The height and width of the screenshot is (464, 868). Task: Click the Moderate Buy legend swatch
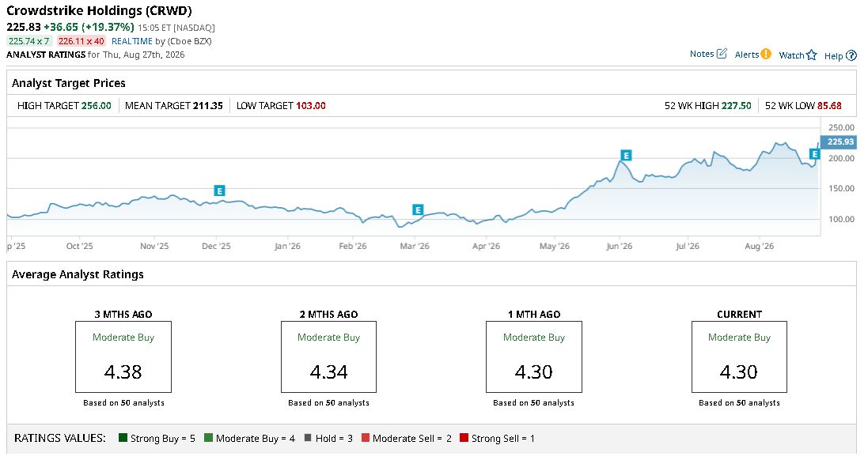pos(208,437)
